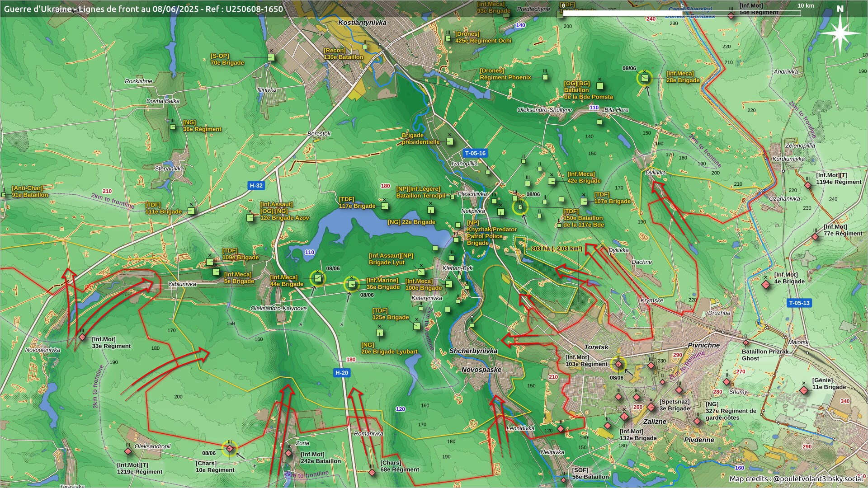This screenshot has height=488, width=868.
Task: Click the 36e Brigade Inf.Marine circled marker
Action: pyautogui.click(x=351, y=284)
